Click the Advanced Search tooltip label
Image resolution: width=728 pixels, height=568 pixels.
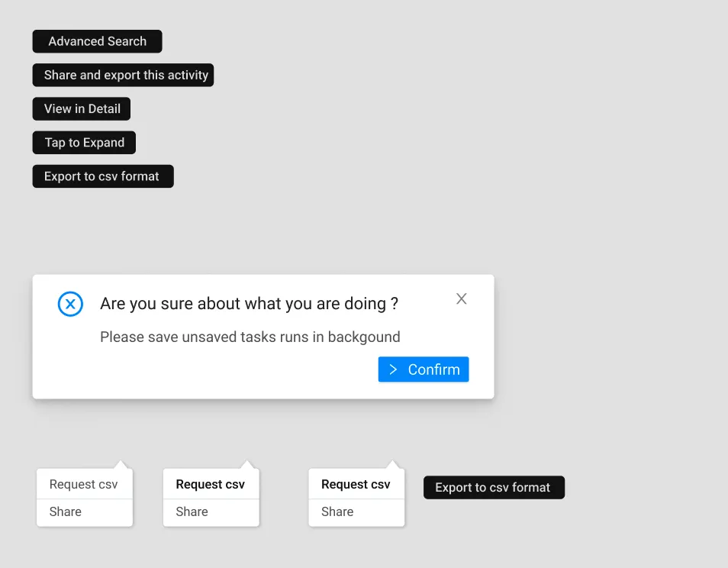tap(97, 41)
